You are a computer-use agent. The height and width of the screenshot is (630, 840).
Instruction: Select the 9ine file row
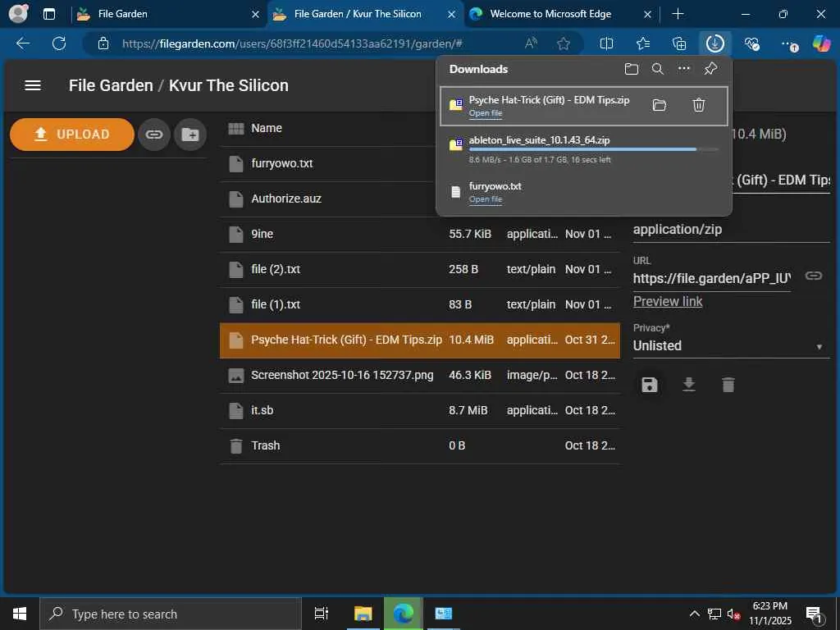420,234
